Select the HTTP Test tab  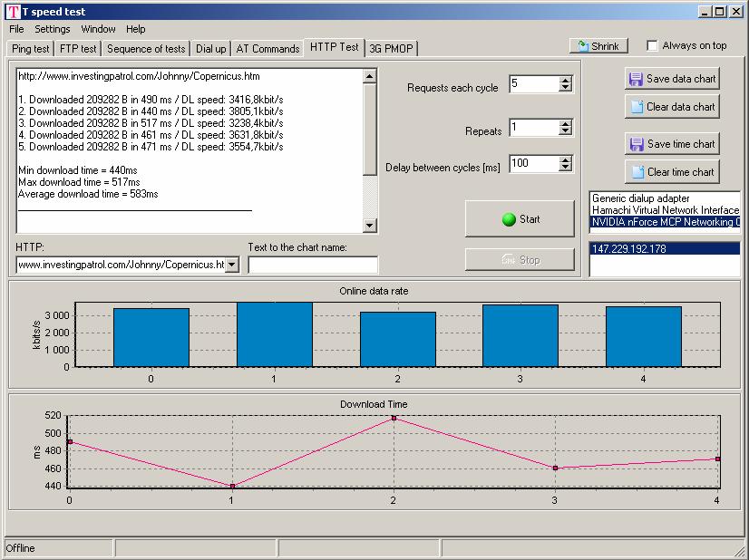334,47
